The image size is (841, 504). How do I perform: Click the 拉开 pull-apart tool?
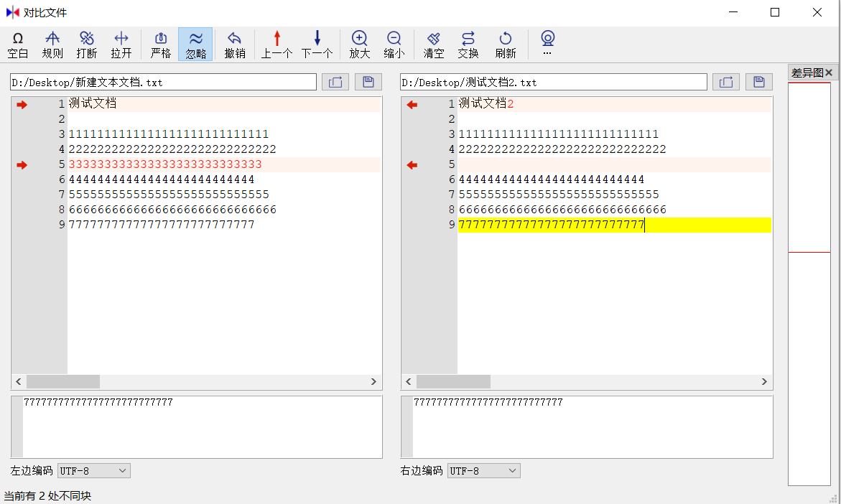[x=121, y=45]
